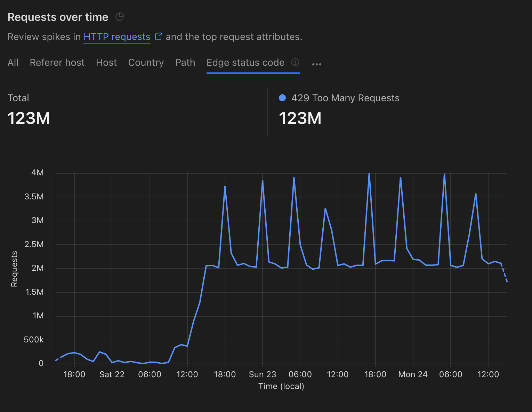Screen dimensions: 532x412
Task: Switch to the Host tab
Action: 106,63
